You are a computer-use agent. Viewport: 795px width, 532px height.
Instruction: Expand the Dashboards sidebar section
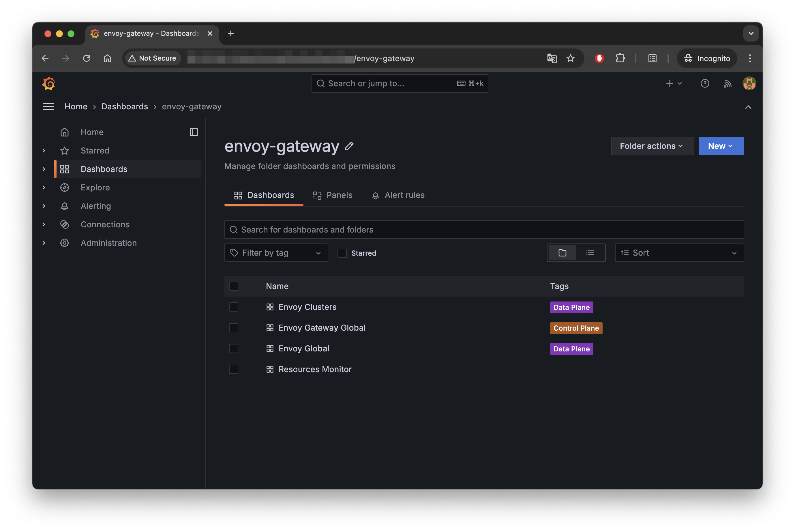click(44, 169)
